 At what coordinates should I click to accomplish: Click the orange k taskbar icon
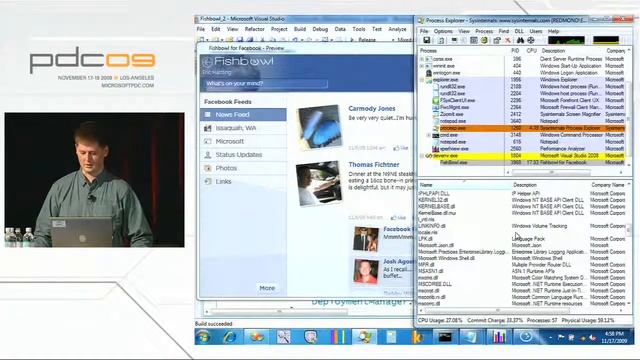coord(418,337)
